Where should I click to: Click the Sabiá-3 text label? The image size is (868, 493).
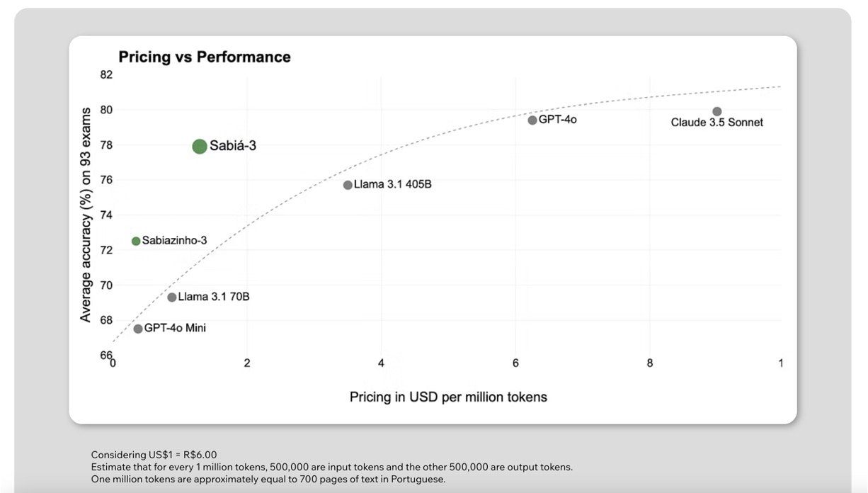coord(233,147)
